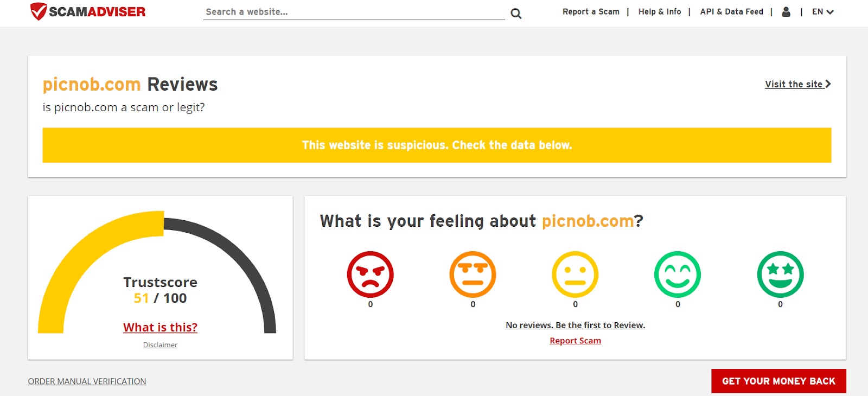
Task: Click the What is this? link
Action: click(x=160, y=327)
